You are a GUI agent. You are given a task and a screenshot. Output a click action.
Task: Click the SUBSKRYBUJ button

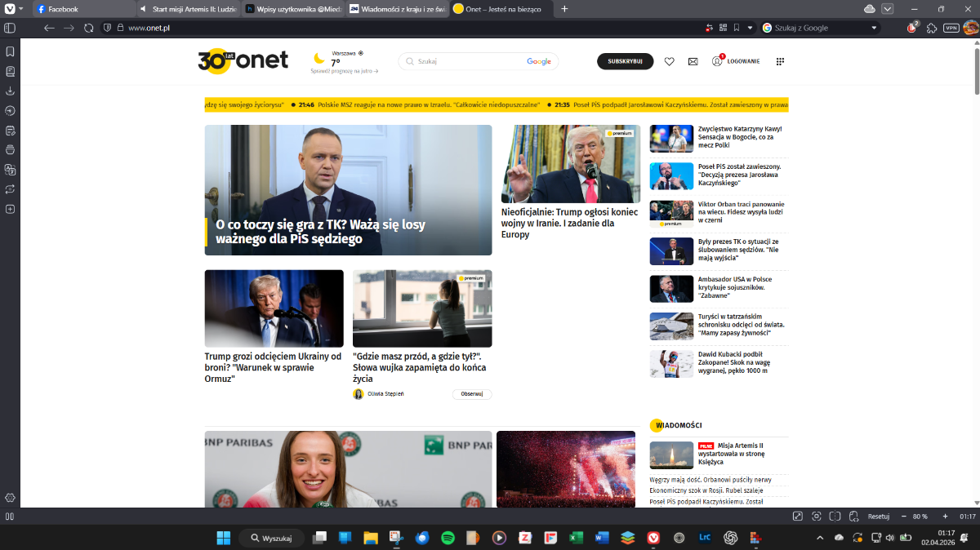625,61
